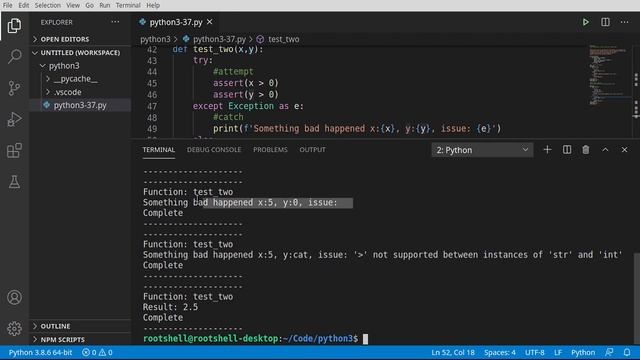Image resolution: width=640 pixels, height=360 pixels.
Task: Select Python 3.8.6 64-bit interpreter
Action: pyautogui.click(x=40, y=352)
